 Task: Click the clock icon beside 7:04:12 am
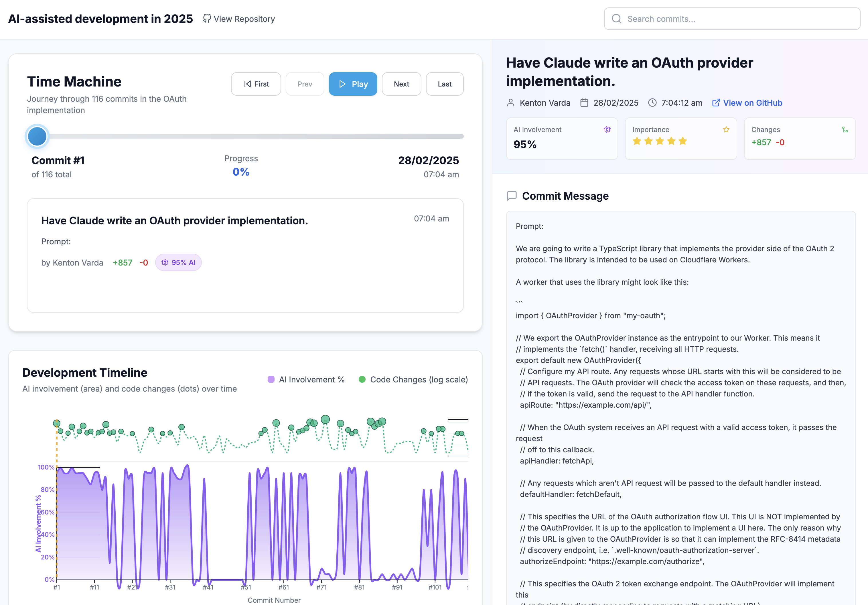click(x=652, y=103)
